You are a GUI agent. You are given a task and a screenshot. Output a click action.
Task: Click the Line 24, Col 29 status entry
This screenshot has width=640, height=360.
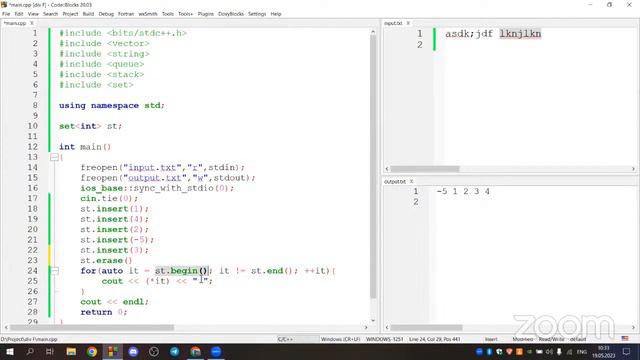point(435,339)
